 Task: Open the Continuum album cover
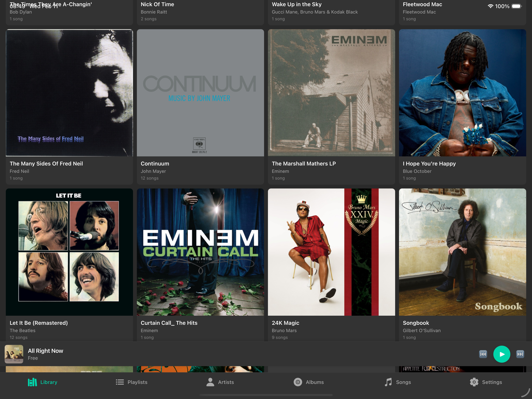tap(200, 93)
